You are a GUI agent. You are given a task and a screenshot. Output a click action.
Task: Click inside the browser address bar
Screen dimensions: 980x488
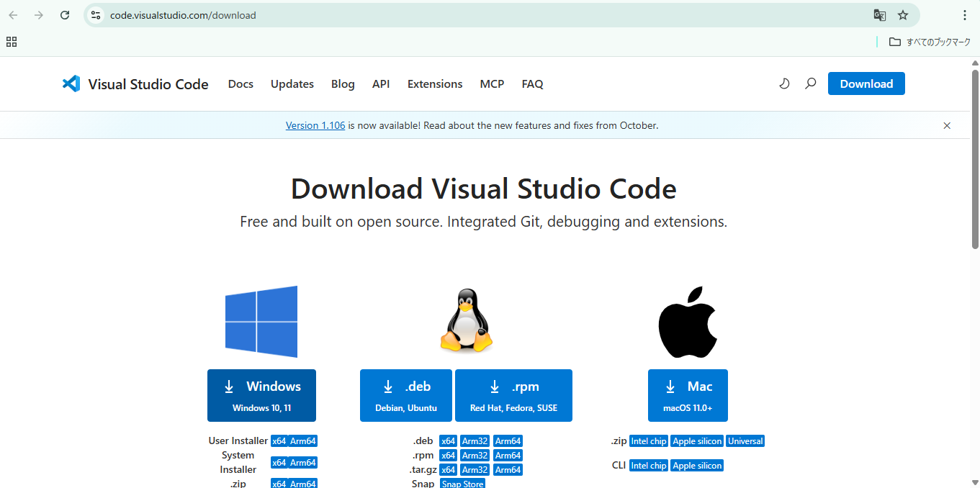[288, 14]
